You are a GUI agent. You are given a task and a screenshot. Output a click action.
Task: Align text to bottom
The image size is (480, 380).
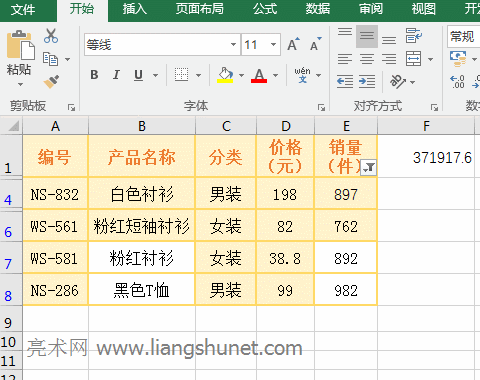pyautogui.click(x=389, y=40)
